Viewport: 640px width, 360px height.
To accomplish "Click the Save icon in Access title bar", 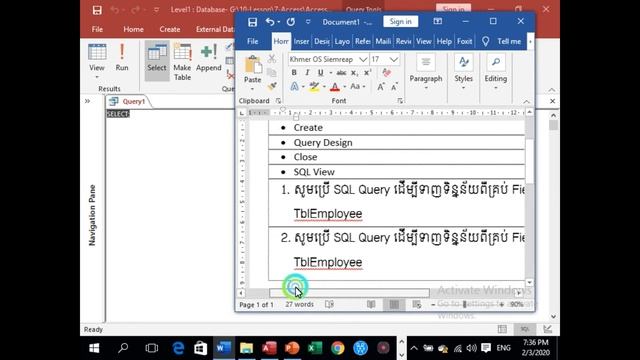I will click(x=97, y=10).
